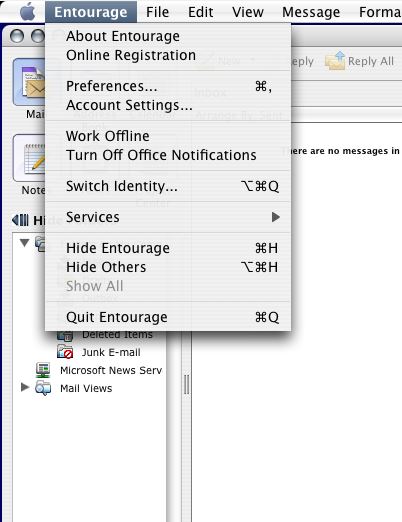Collapse the top folder disclosure triangle

pos(24,242)
